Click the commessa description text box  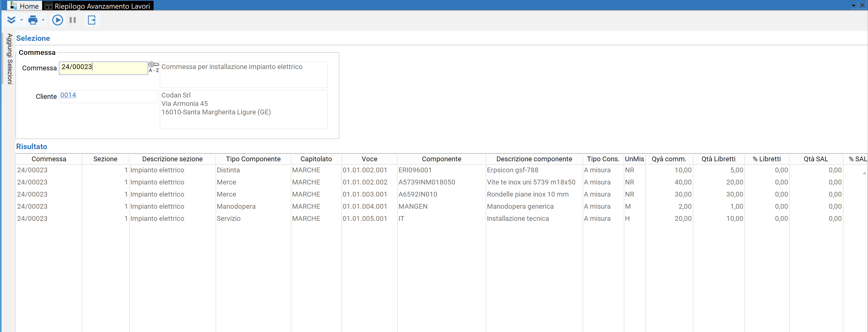(x=243, y=75)
